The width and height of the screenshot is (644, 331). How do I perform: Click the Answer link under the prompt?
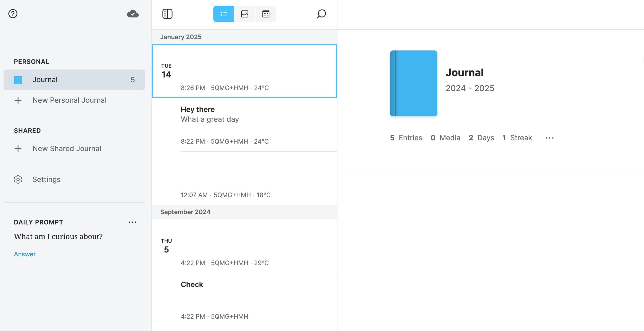click(x=24, y=254)
